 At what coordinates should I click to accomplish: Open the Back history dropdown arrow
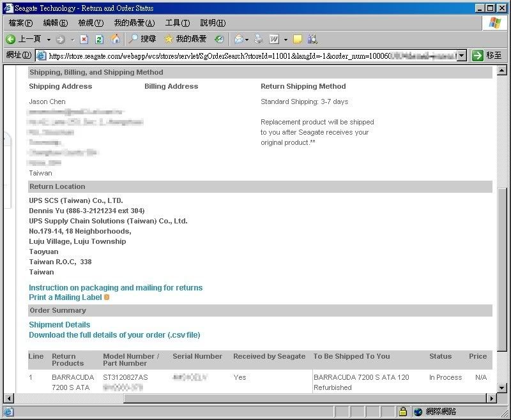tap(49, 40)
